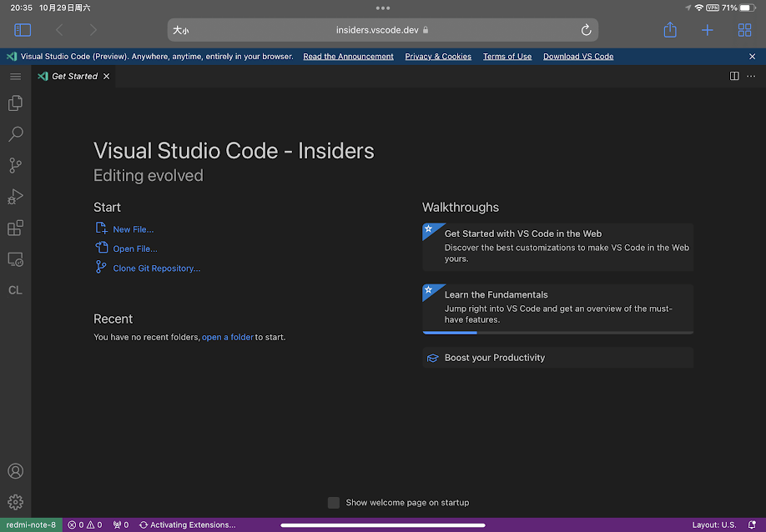Click the open a folder link
This screenshot has width=766, height=532.
[228, 337]
